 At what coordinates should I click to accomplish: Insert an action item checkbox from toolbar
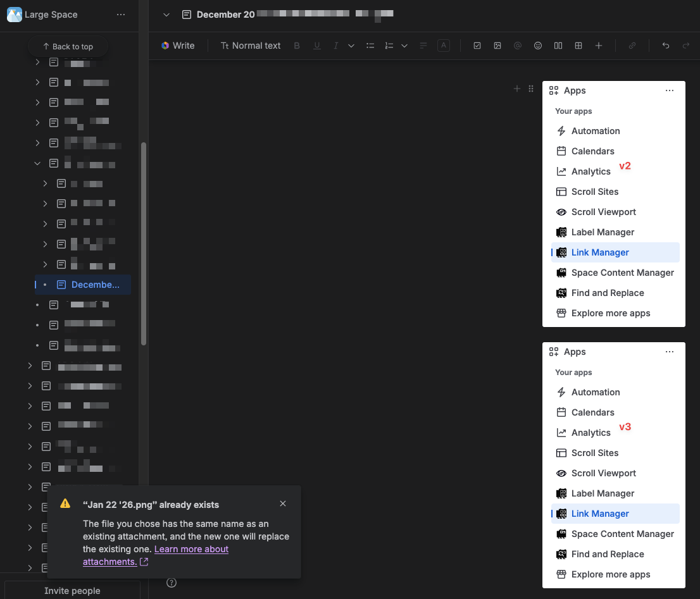pyautogui.click(x=477, y=46)
